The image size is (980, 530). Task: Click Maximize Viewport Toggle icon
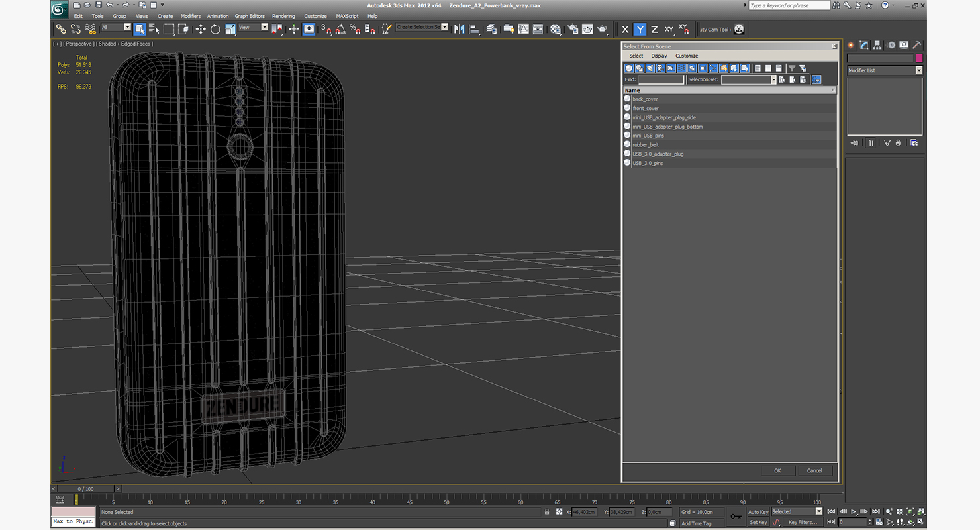(921, 522)
